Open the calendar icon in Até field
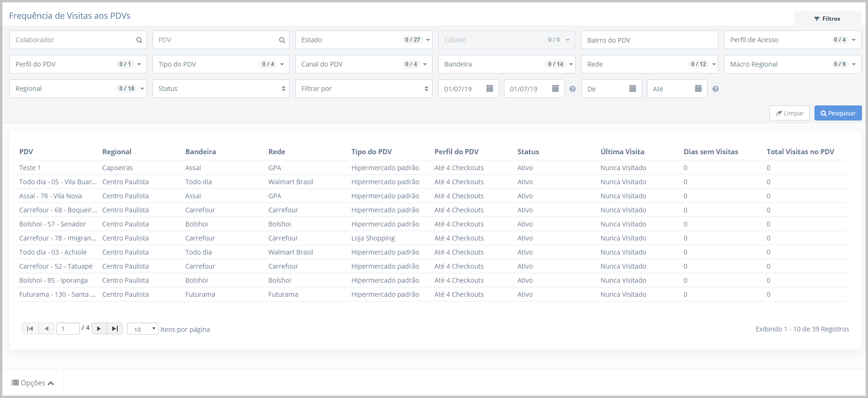This screenshot has width=868, height=398. coord(698,89)
